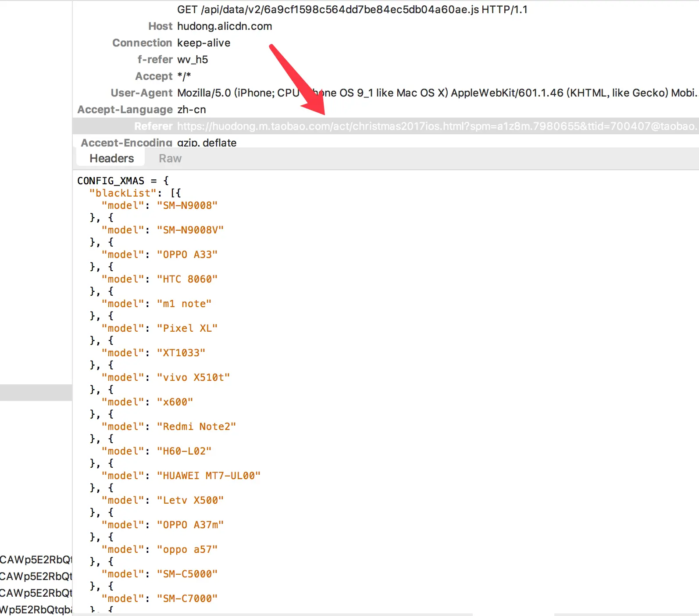Image resolution: width=699 pixels, height=616 pixels.
Task: Click the model value "oppo a57"
Action: (187, 549)
